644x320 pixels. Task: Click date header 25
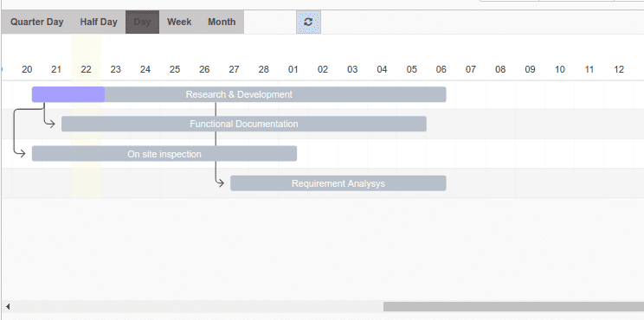point(175,69)
